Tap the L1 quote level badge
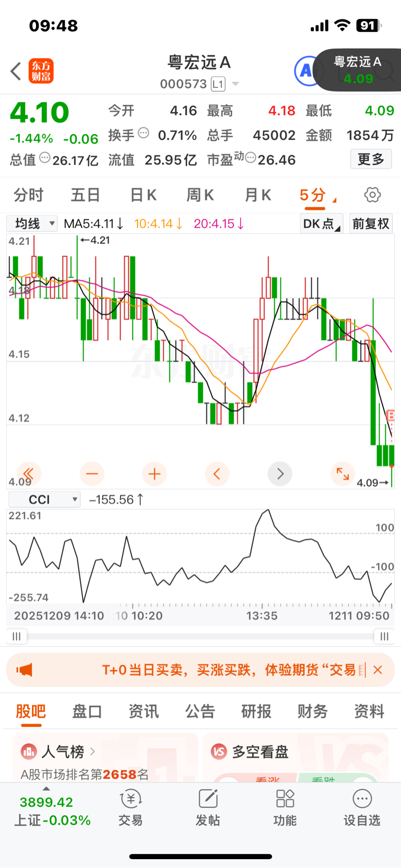Viewport: 401px width, 868px height. click(218, 84)
